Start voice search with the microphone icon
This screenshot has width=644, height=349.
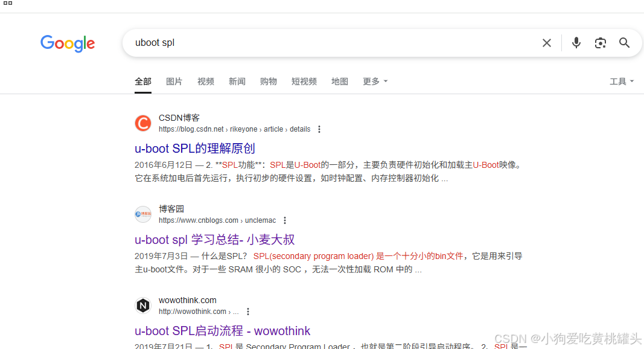pyautogui.click(x=576, y=42)
